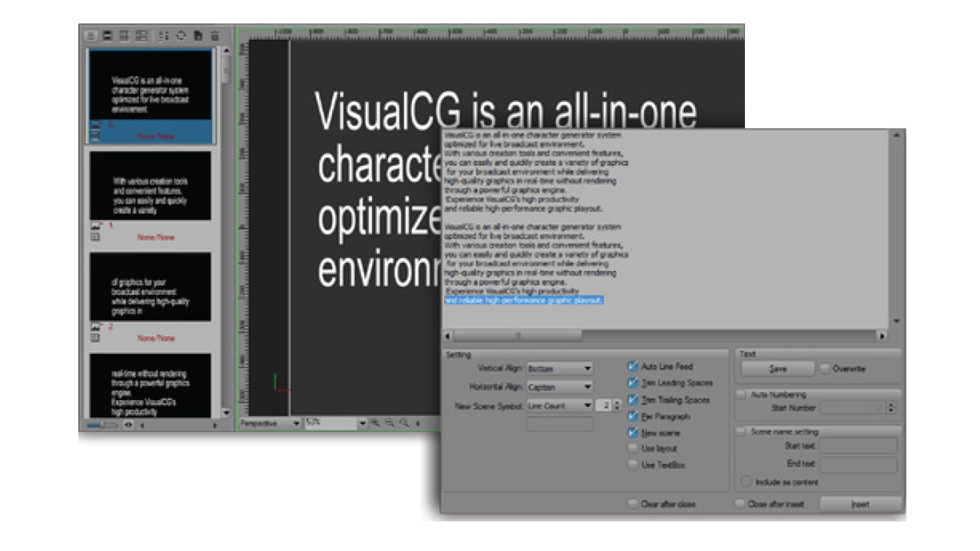Open the New Scene Symbol dropdown
The height and width of the screenshot is (551, 980).
click(559, 405)
